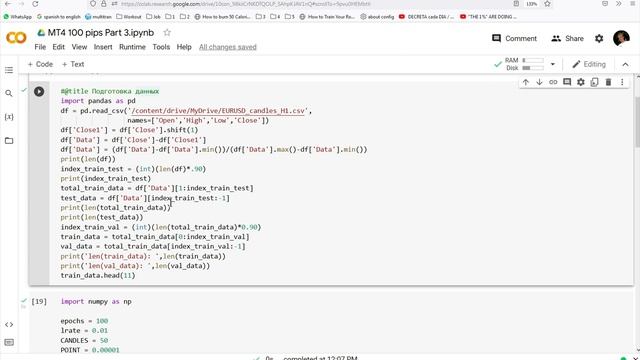Image resolution: width=640 pixels, height=360 pixels.
Task: Open the code snippets panel
Action: (9, 325)
